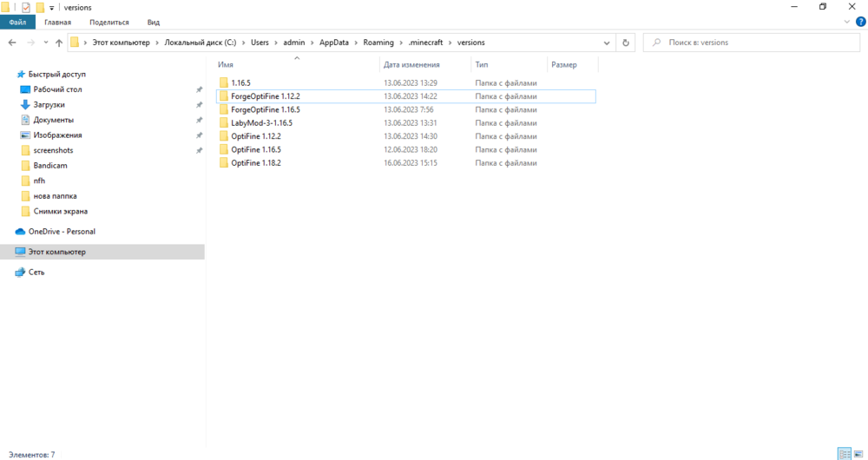Select the OptiFine 1.18.2 folder icon
The width and height of the screenshot is (868, 460).
point(224,163)
